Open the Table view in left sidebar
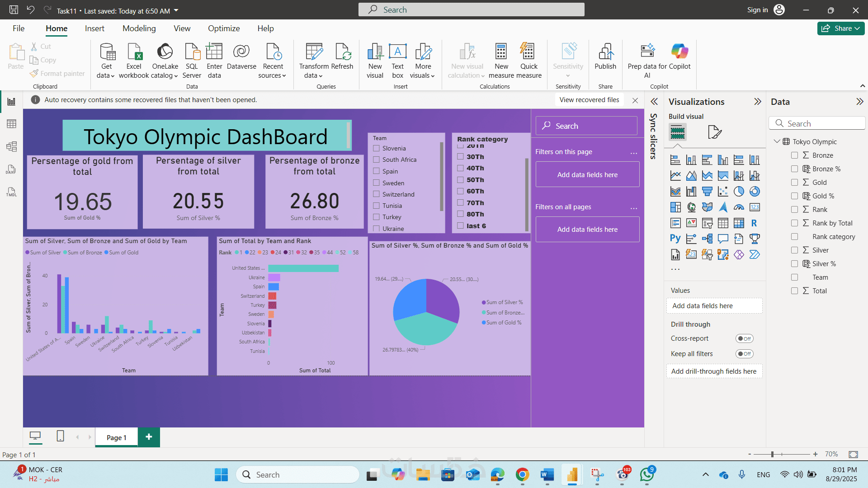 point(11,124)
